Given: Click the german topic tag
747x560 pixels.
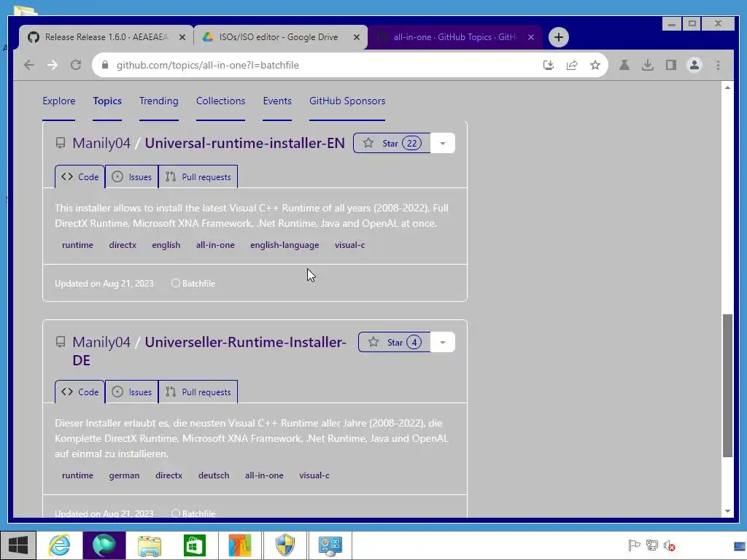Looking at the screenshot, I should click(x=124, y=475).
